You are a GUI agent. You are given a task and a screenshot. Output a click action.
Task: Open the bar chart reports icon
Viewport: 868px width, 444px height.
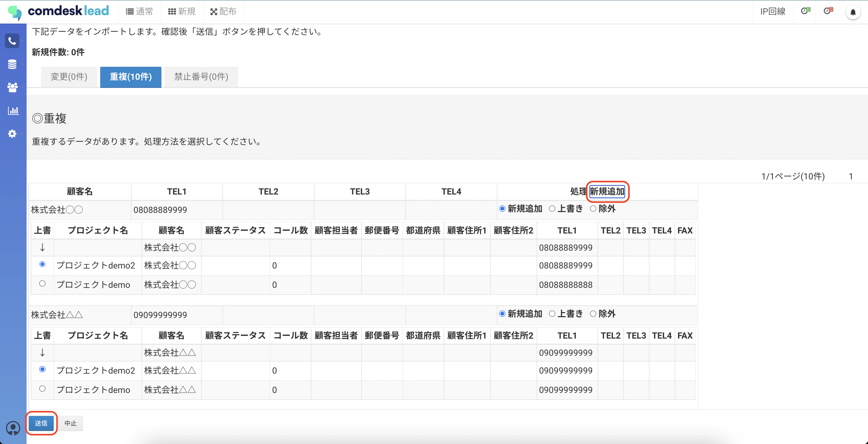[x=13, y=110]
